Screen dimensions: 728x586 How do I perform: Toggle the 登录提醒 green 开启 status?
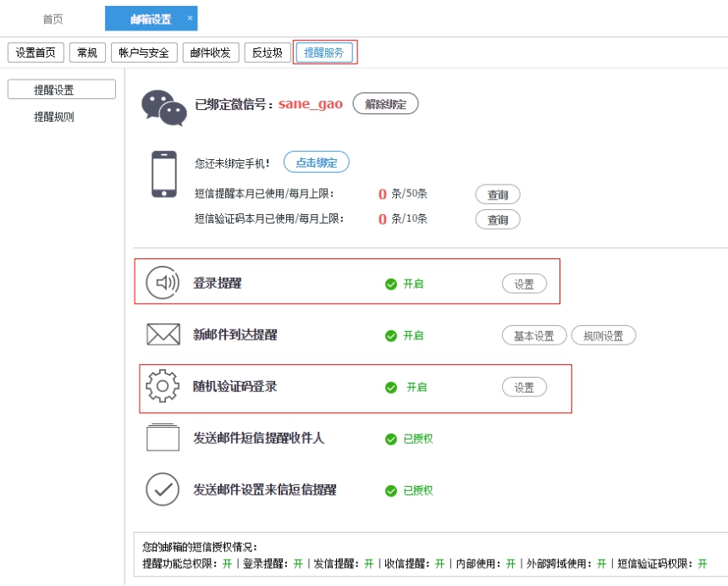(x=404, y=284)
